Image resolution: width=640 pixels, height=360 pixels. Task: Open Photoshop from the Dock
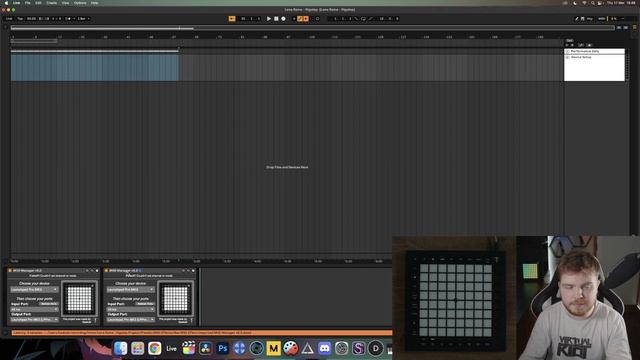(x=222, y=348)
